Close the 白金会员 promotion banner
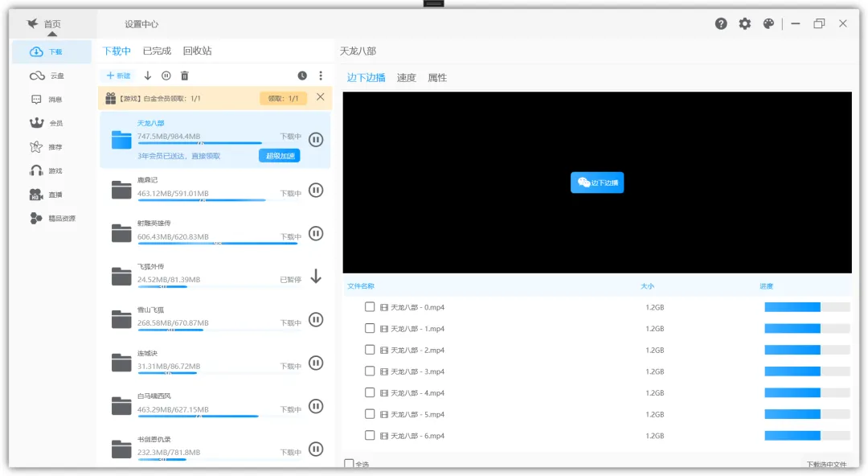Screen dimensions: 868x476 pos(320,97)
